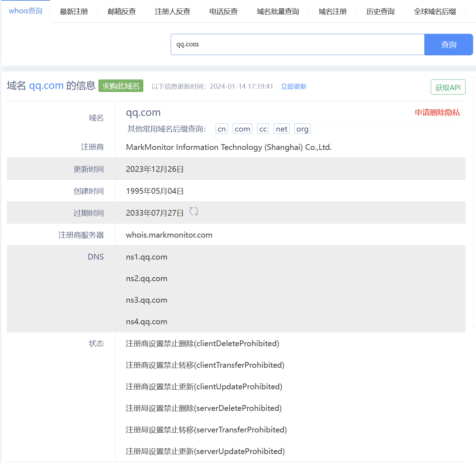476x463 pixels.
Task: Click the blue 查询 search button
Action: coord(449,45)
